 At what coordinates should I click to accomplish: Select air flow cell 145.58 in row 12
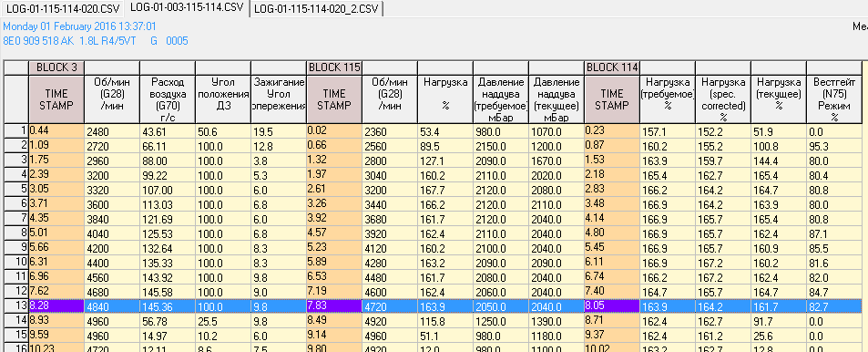tap(168, 291)
